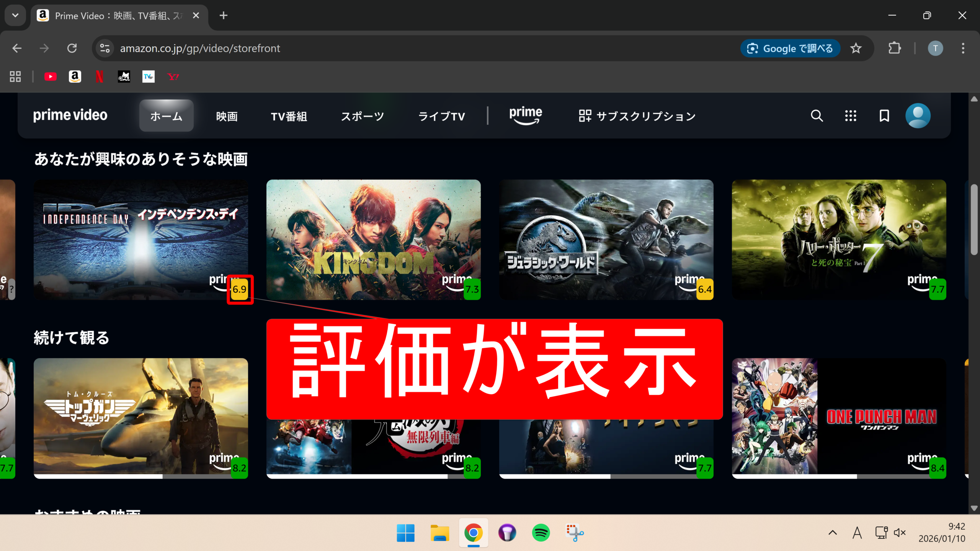980x551 pixels.
Task: Bookmark page with star icon
Action: (856, 49)
